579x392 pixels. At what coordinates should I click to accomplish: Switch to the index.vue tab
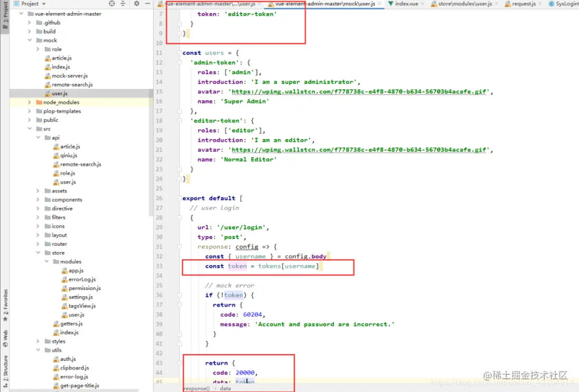click(x=407, y=4)
